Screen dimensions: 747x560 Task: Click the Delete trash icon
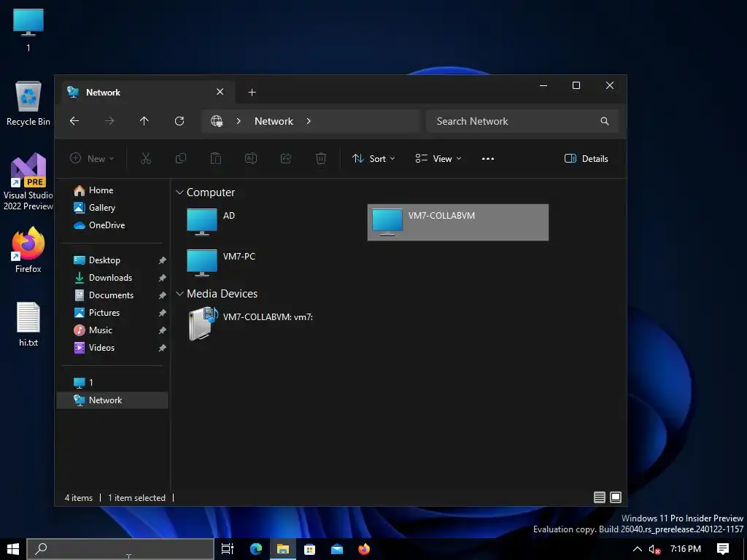[321, 158]
